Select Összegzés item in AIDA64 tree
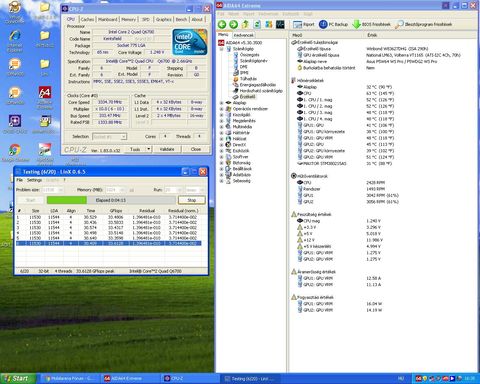This screenshot has width=480, height=384. point(250,55)
